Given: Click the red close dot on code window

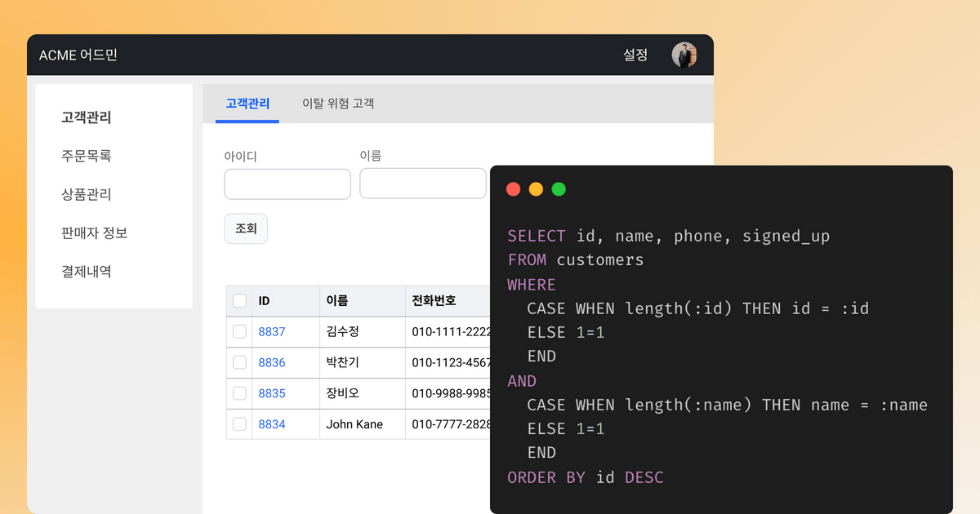Looking at the screenshot, I should [514, 189].
